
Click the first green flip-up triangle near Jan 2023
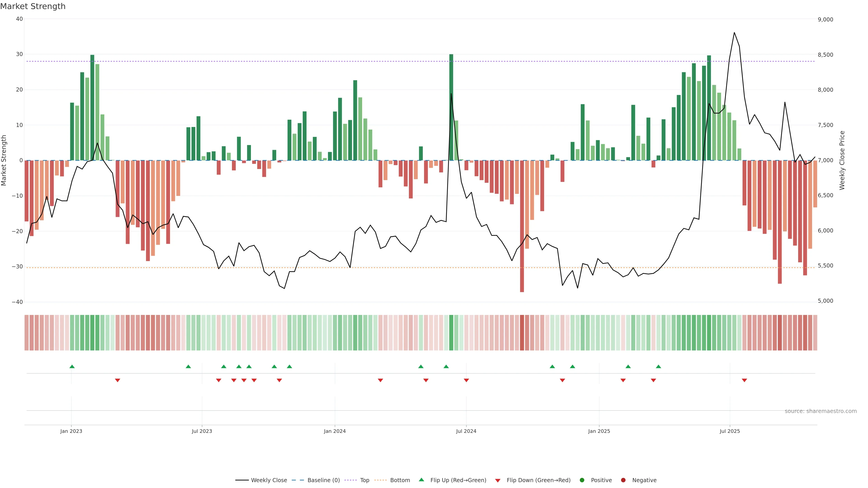click(x=72, y=366)
